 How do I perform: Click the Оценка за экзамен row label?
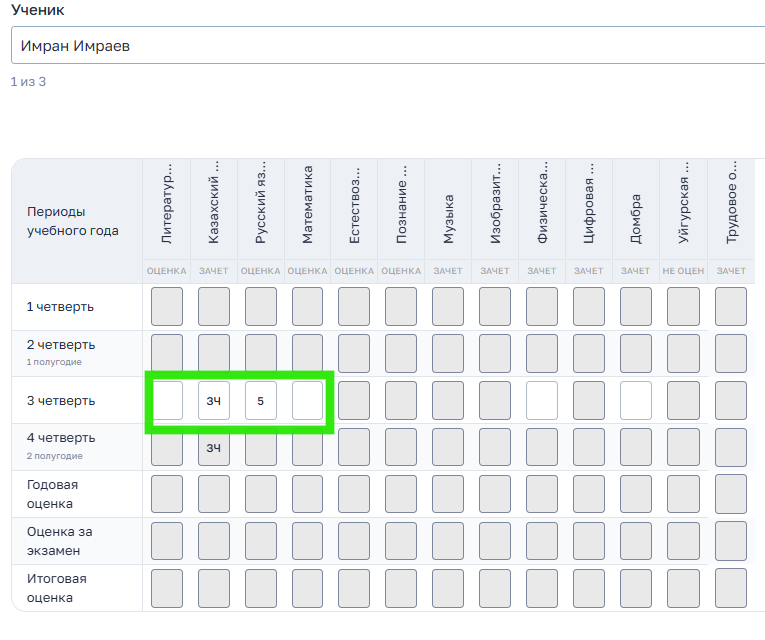coord(60,541)
